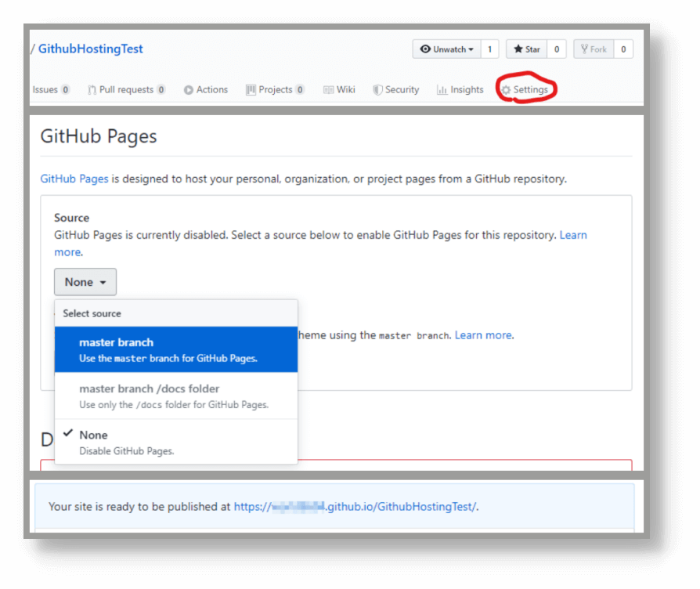Open the Insights tab
Image resolution: width=700 pixels, height=589 pixels.
[x=460, y=90]
